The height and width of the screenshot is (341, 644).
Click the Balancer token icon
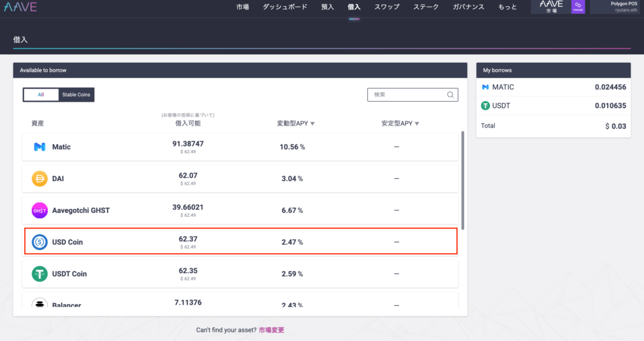click(x=40, y=304)
